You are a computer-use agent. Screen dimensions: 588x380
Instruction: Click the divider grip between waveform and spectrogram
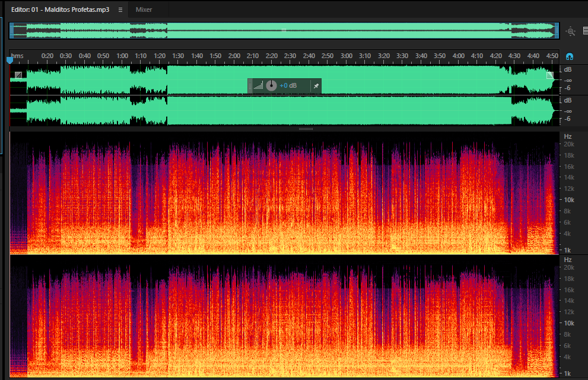click(306, 129)
